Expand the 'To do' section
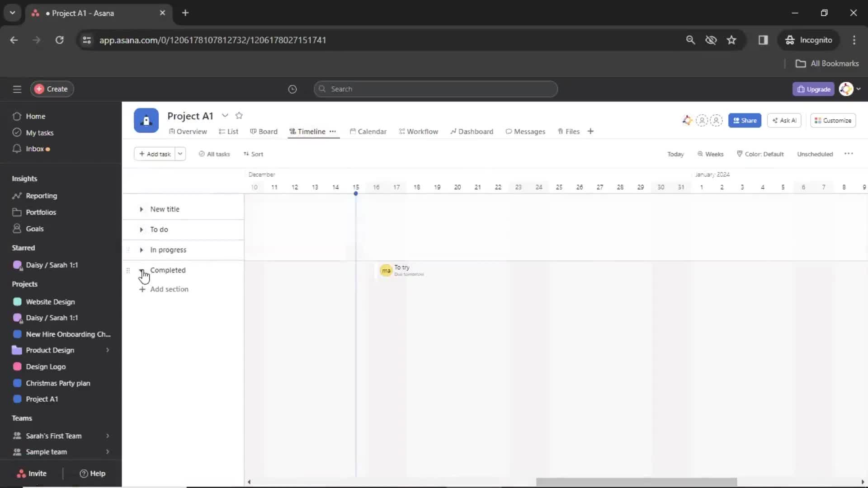This screenshot has height=488, width=868. tap(142, 230)
